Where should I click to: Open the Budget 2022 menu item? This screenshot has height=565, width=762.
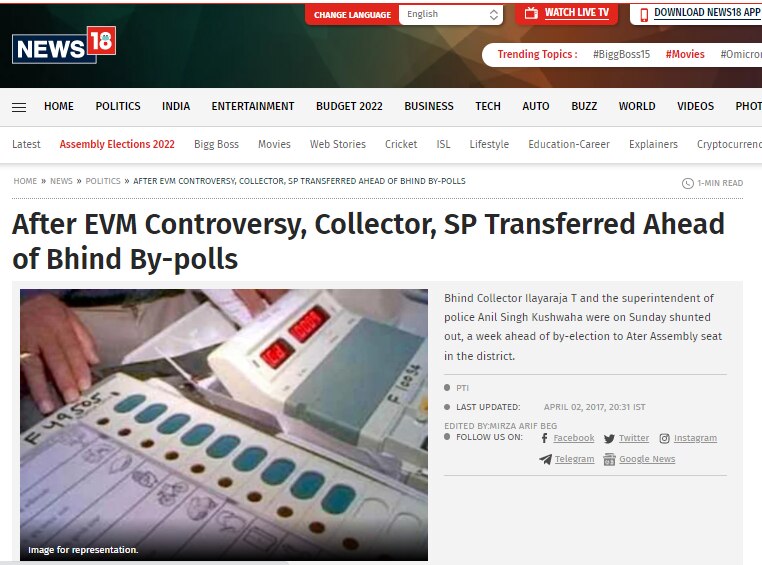349,106
